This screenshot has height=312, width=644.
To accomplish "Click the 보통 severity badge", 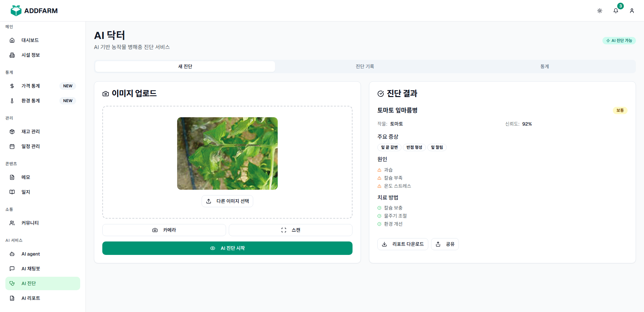I will 620,110.
